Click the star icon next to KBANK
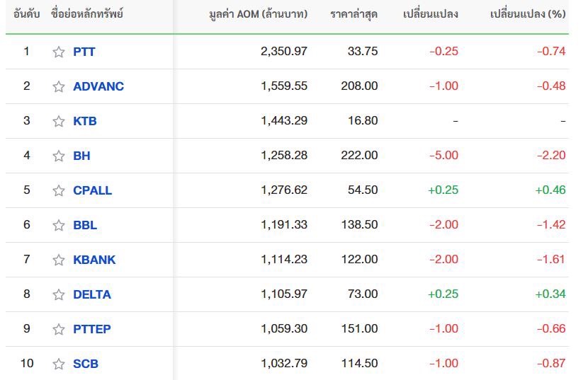Viewport: 588px width, 380px height. pyautogui.click(x=59, y=260)
